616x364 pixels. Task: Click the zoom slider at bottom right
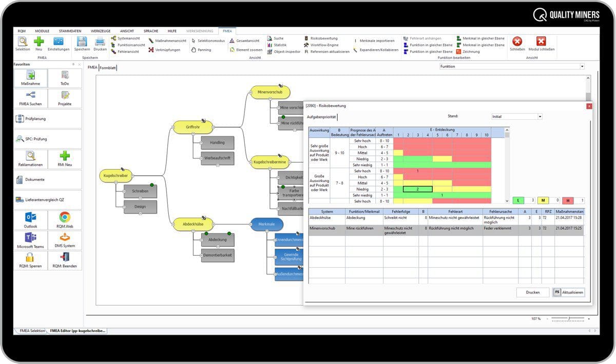pos(568,319)
